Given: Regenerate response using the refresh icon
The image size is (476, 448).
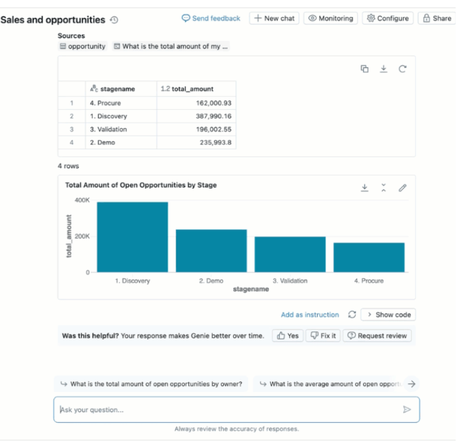Looking at the screenshot, I should click(x=352, y=314).
